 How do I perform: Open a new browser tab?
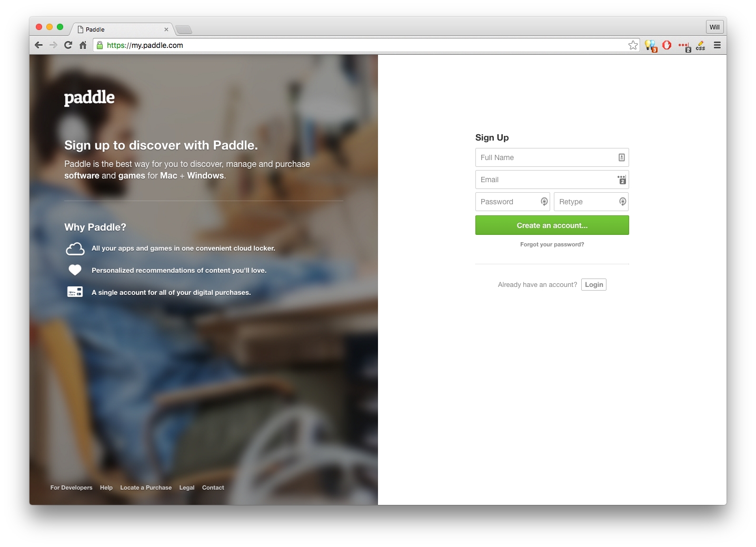tap(184, 29)
